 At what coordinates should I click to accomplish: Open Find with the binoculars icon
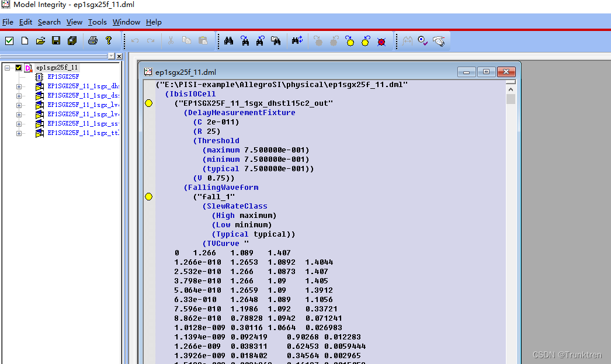[228, 40]
